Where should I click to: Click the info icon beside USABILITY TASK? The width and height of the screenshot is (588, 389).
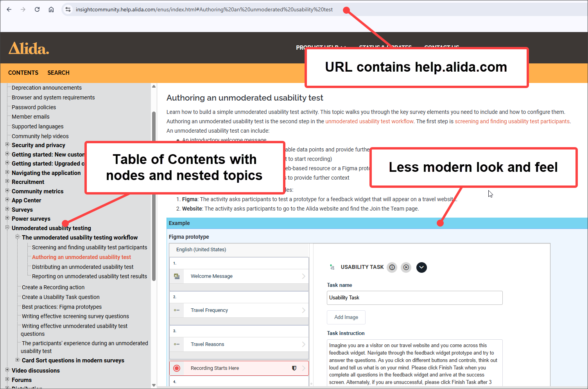[392, 267]
